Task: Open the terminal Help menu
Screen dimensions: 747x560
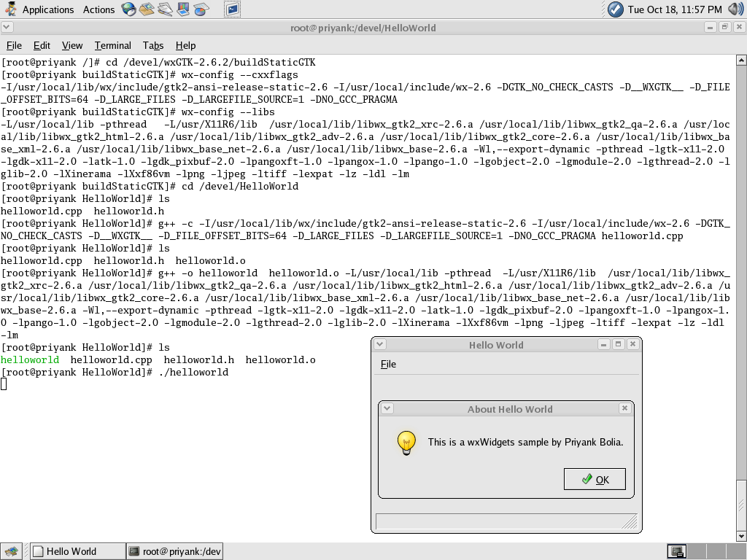Action: (x=185, y=45)
